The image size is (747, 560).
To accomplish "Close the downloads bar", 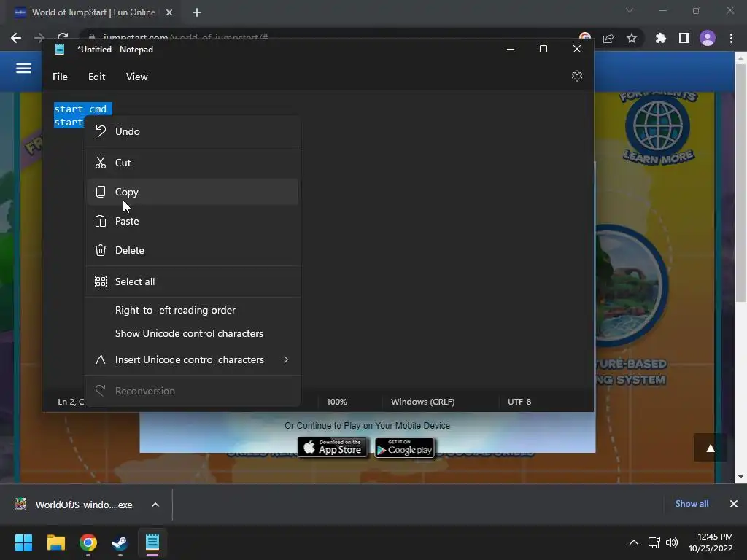I will click(x=734, y=504).
